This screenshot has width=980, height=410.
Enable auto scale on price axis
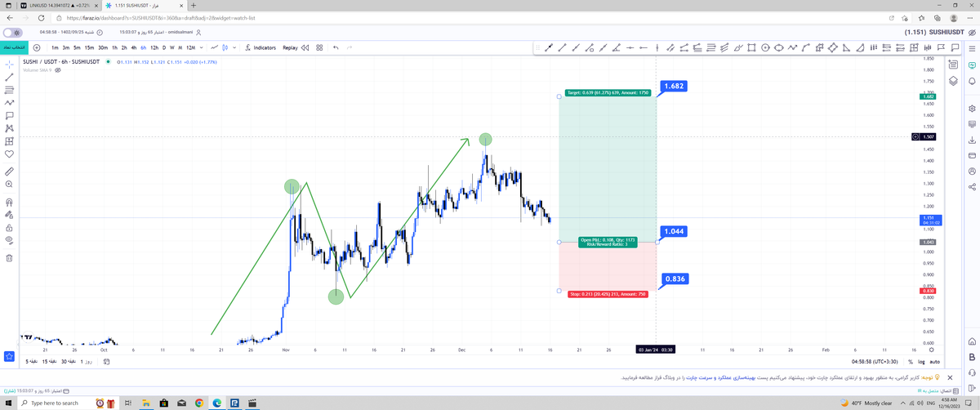tap(935, 360)
